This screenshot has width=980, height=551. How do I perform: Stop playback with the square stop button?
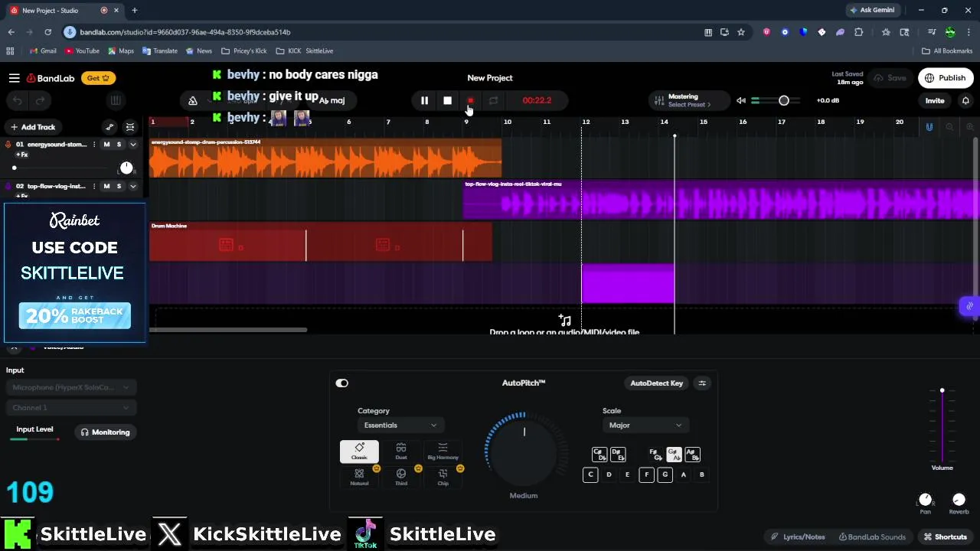click(447, 100)
